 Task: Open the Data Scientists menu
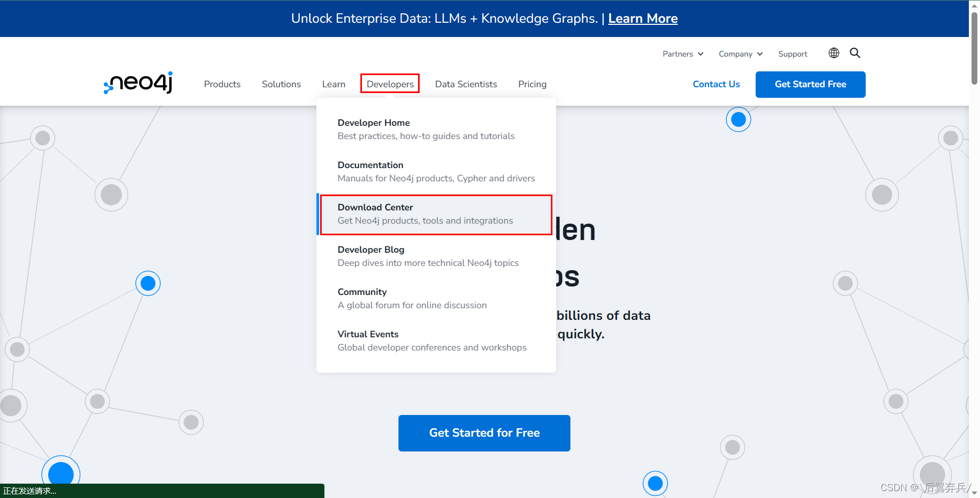point(466,84)
